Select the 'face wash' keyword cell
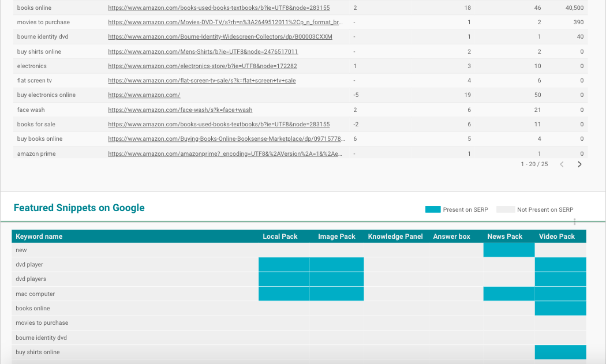The width and height of the screenshot is (606, 364). click(x=31, y=110)
